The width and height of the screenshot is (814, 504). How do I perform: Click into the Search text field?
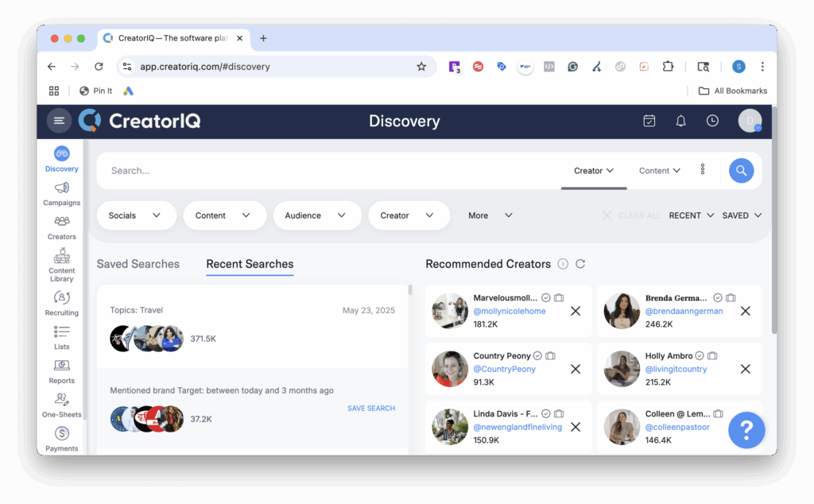318,170
